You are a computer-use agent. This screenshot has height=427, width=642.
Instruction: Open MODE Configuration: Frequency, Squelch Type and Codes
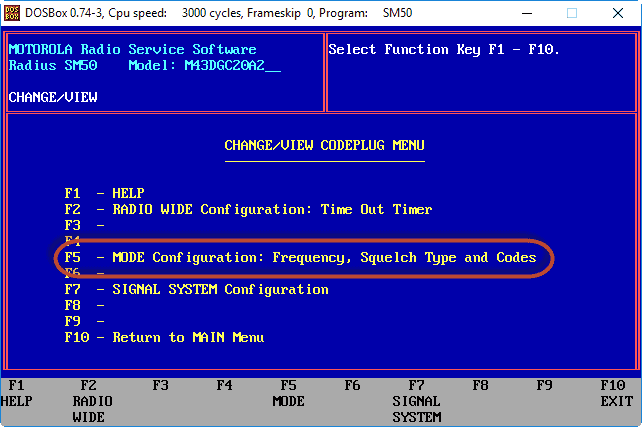(x=300, y=257)
